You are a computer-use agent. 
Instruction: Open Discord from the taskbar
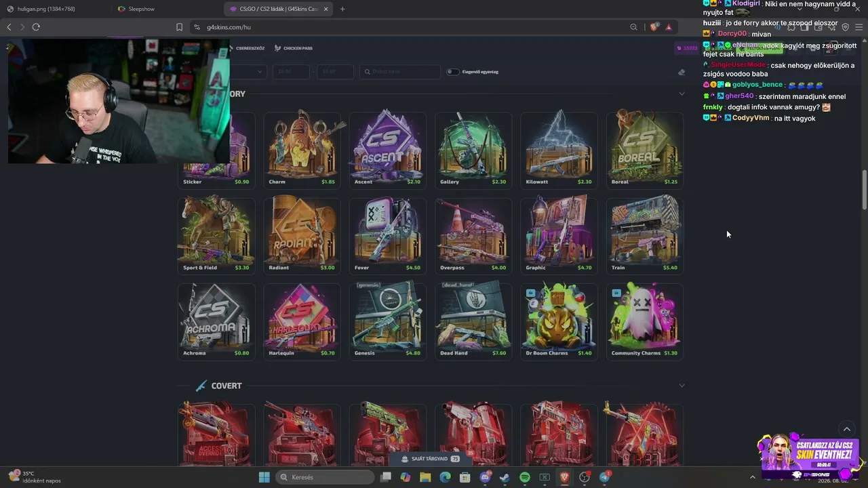[485, 477]
